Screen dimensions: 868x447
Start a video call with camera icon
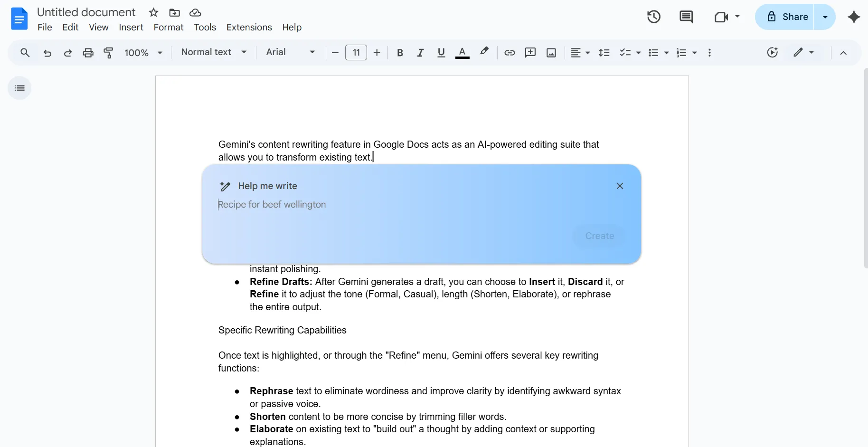(721, 17)
